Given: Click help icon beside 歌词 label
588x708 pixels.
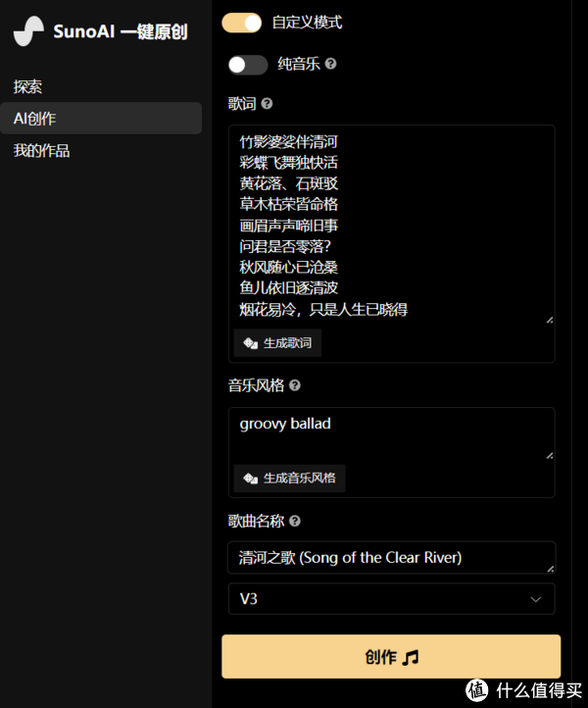Looking at the screenshot, I should click(x=268, y=103).
